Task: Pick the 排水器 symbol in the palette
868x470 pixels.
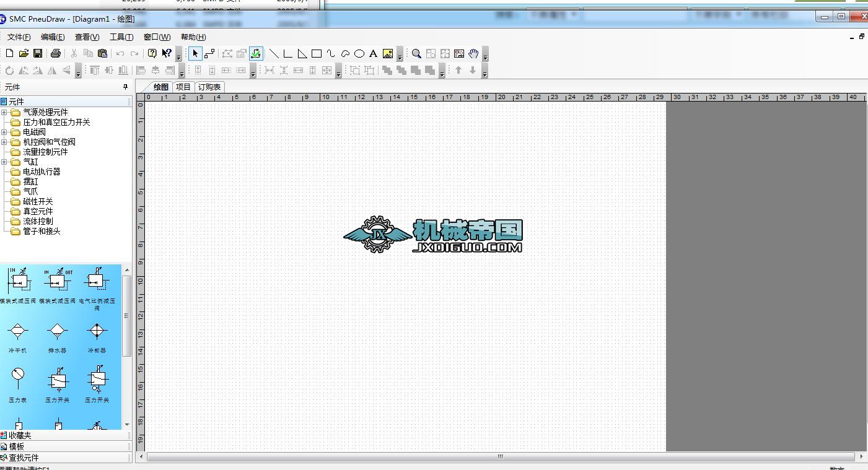Action: [58, 338]
